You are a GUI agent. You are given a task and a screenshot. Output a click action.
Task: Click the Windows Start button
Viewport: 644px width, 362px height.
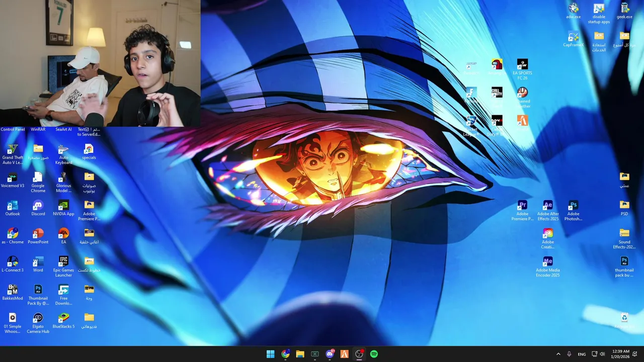(270, 354)
